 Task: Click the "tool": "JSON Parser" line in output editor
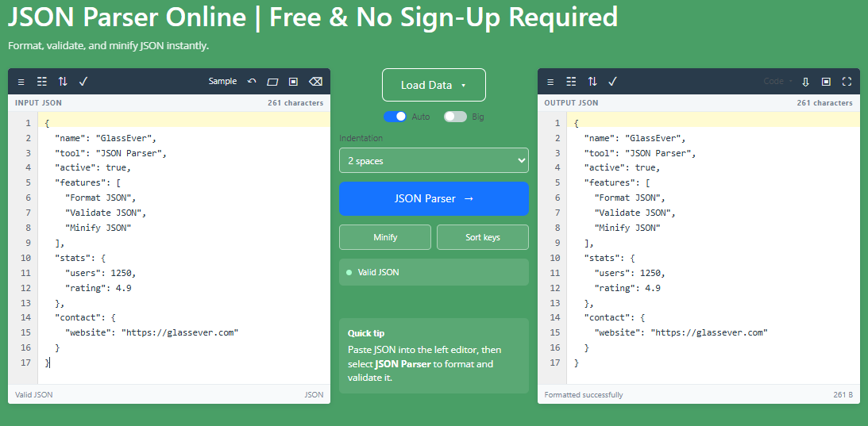coord(640,153)
